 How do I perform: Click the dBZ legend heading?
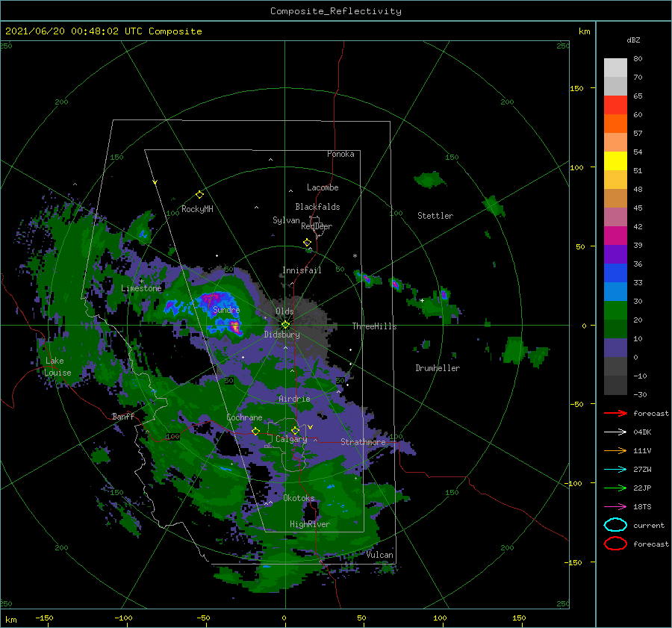(x=633, y=40)
